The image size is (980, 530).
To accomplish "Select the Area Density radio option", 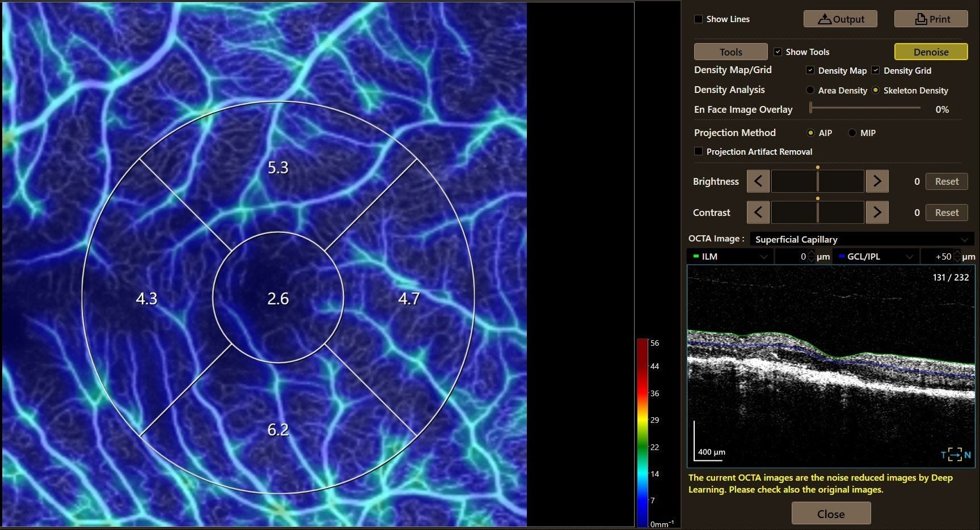I will (x=810, y=90).
